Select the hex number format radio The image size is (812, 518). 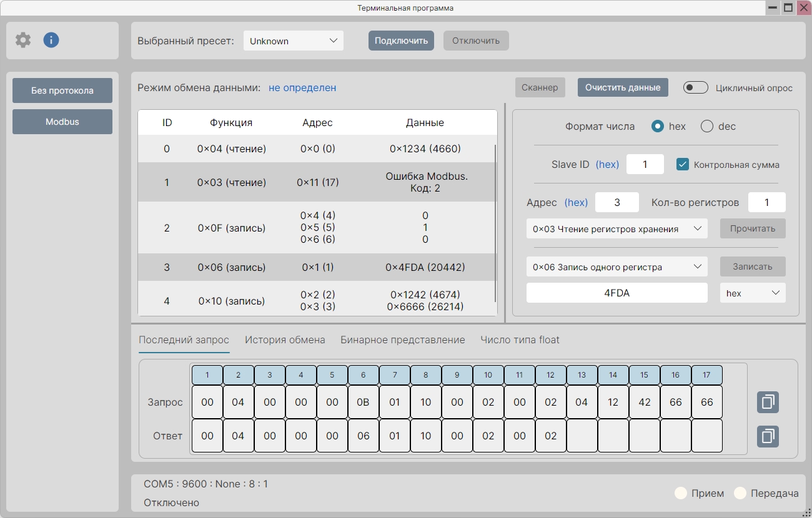[657, 127]
